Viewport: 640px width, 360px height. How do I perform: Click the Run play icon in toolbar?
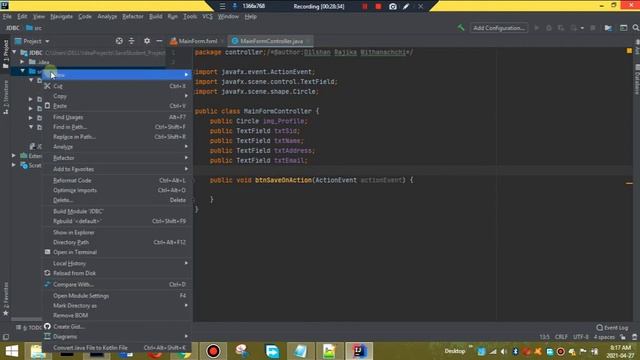[x=537, y=28]
